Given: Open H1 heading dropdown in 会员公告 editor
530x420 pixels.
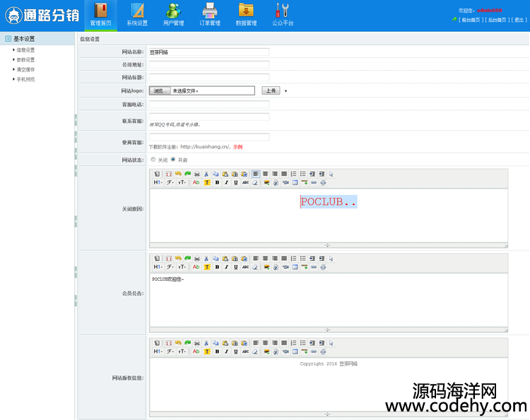Looking at the screenshot, I should pyautogui.click(x=158, y=267).
